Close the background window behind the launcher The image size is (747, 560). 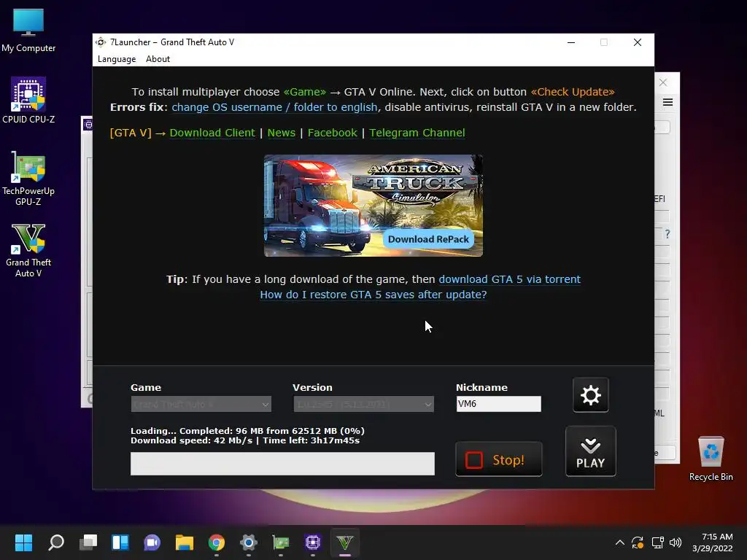[663, 82]
